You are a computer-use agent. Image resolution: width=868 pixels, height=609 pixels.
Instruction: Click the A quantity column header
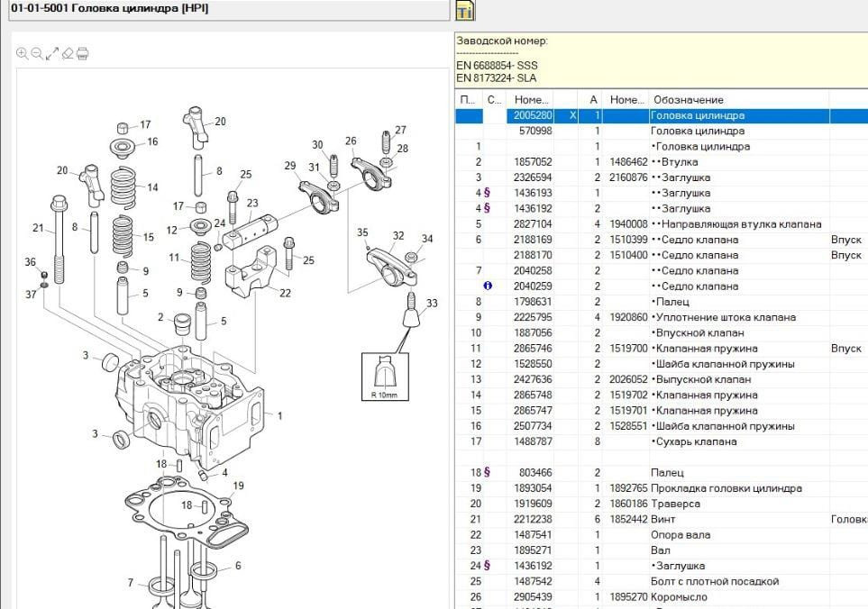593,99
